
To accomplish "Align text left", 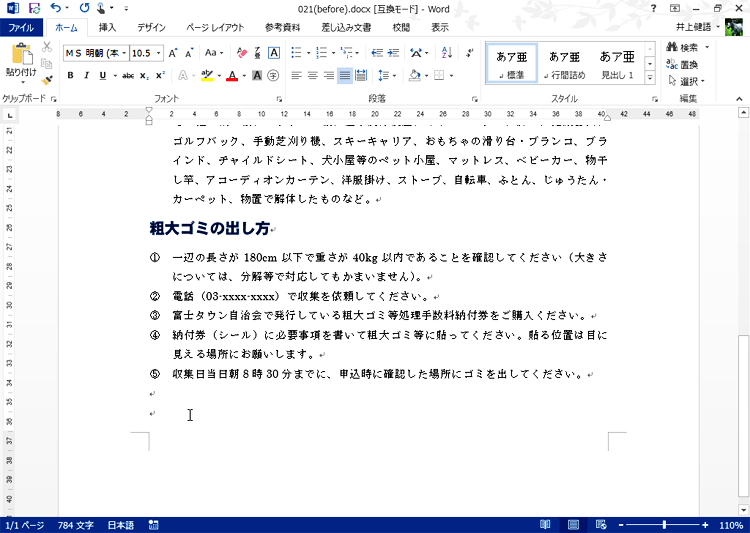I will coord(297,76).
